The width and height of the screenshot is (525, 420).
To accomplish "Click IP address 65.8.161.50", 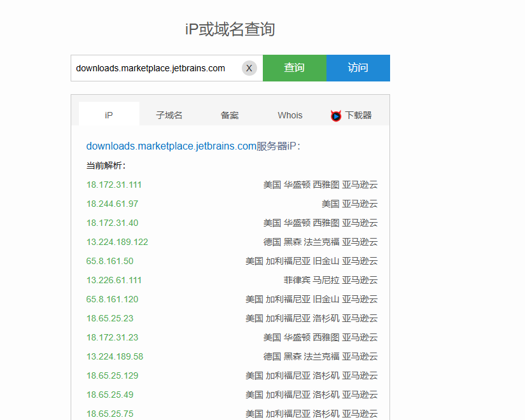I will pyautogui.click(x=109, y=262).
